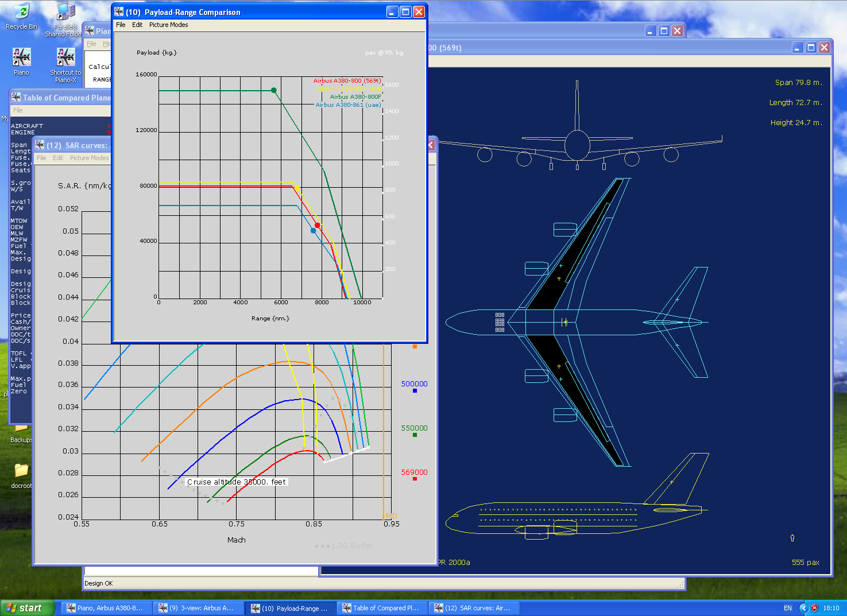Open the docroot folder on desktop

pos(21,471)
